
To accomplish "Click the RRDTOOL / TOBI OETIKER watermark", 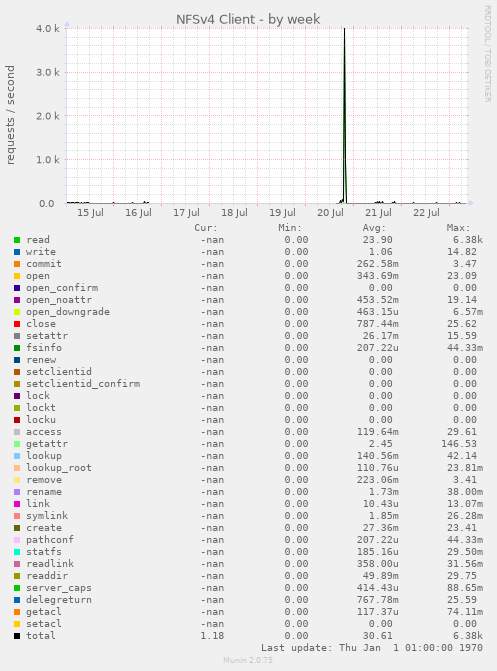I will click(488, 53).
